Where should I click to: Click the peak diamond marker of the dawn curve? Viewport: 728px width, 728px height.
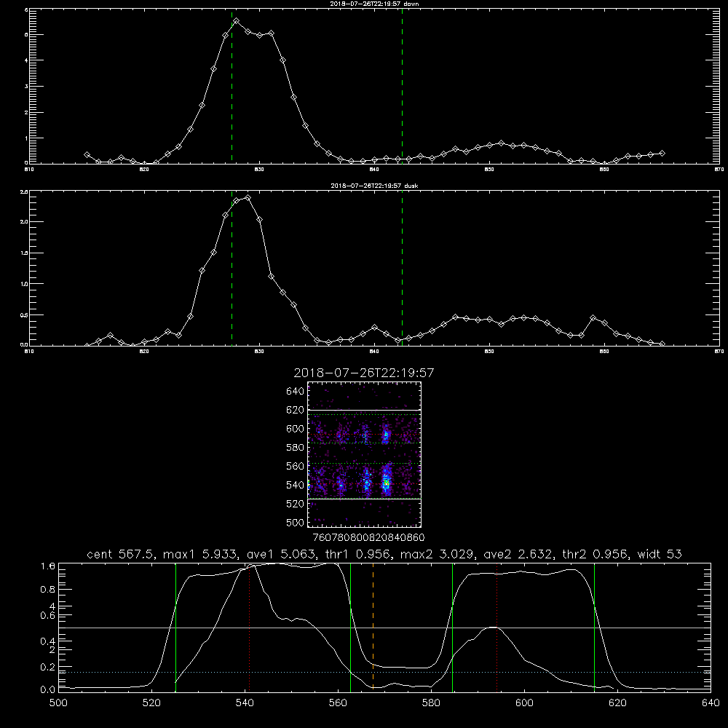237,21
